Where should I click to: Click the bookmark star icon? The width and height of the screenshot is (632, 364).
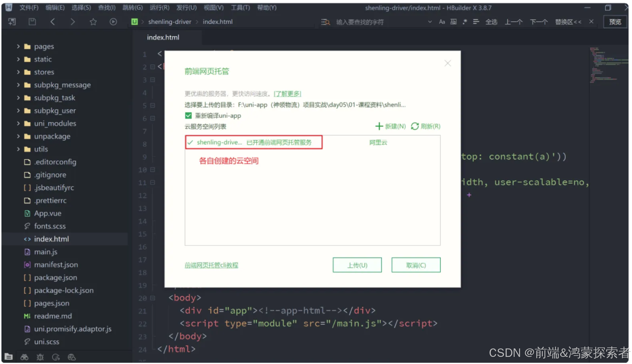coord(93,22)
